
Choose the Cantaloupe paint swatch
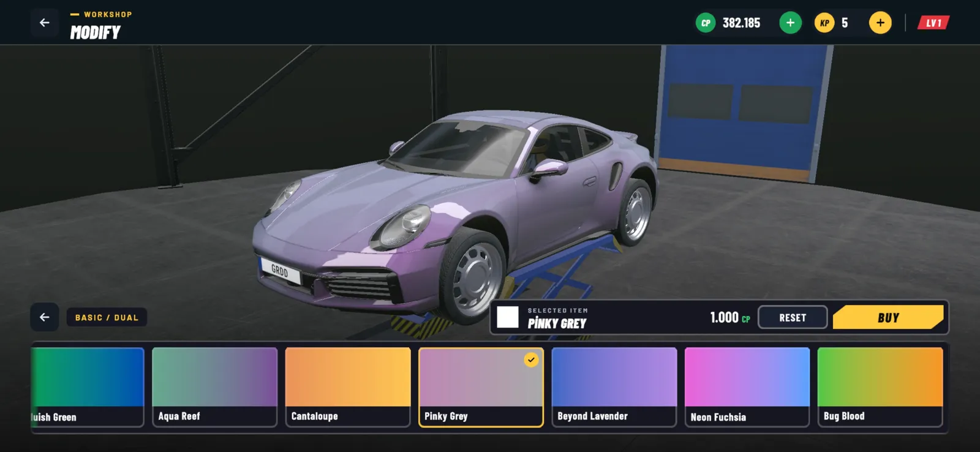pos(348,387)
